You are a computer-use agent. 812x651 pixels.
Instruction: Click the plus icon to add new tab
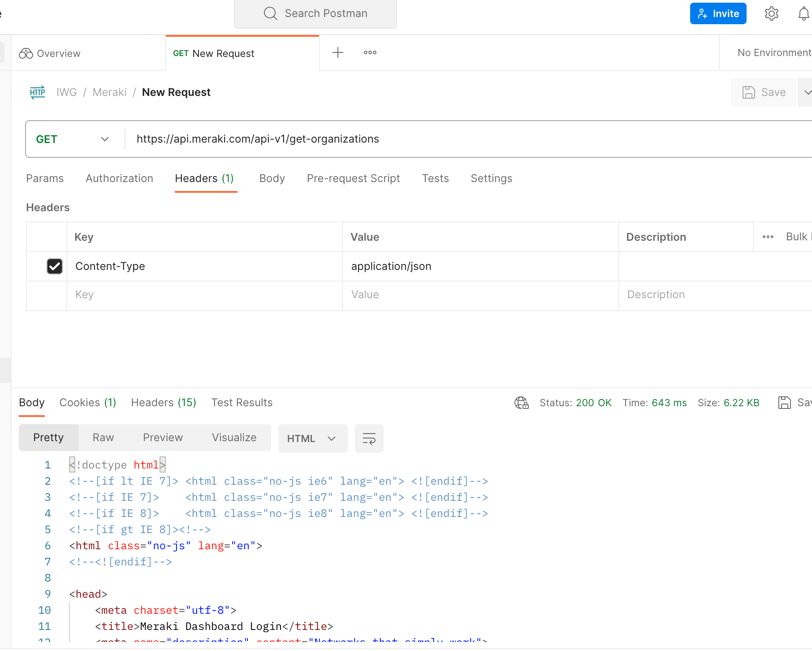(338, 53)
